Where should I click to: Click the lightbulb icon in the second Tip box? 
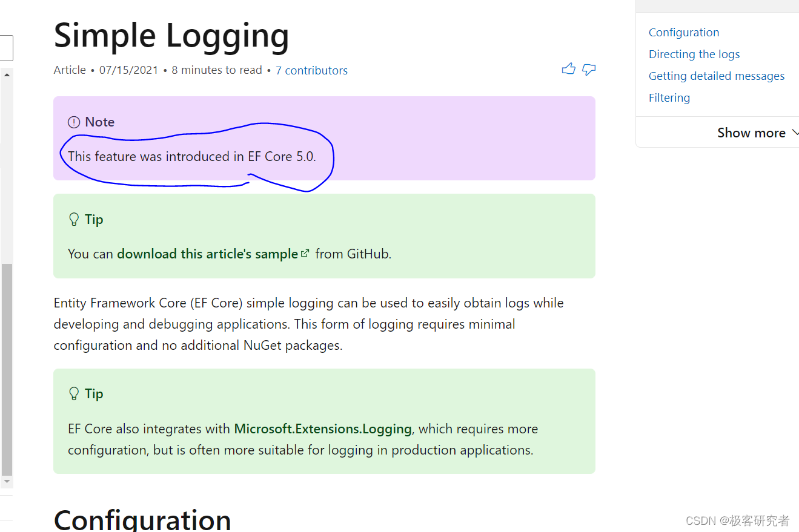coord(74,393)
